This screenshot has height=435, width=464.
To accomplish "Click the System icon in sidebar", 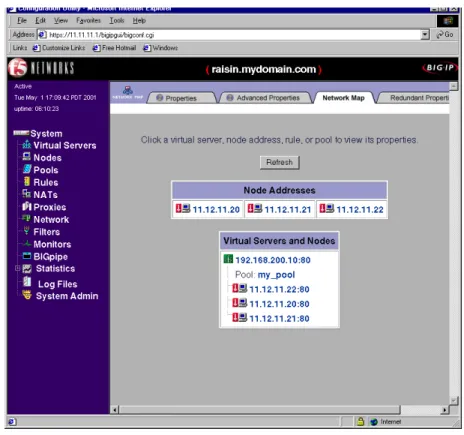I will click(x=21, y=133).
